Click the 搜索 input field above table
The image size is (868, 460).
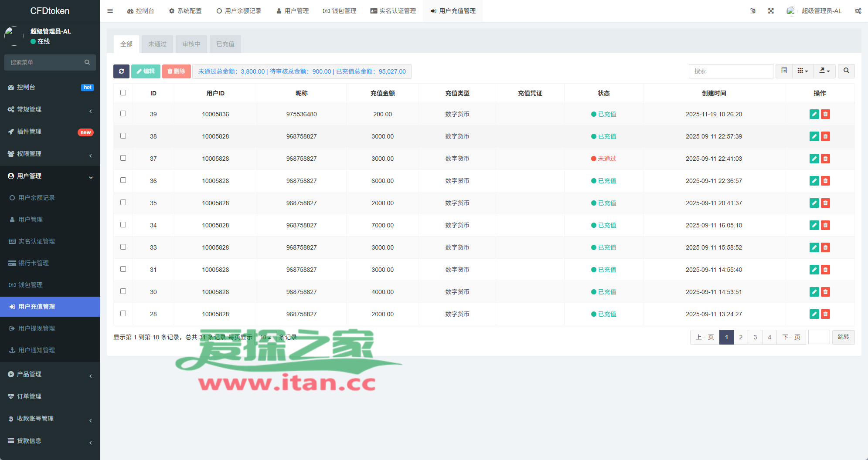click(731, 71)
